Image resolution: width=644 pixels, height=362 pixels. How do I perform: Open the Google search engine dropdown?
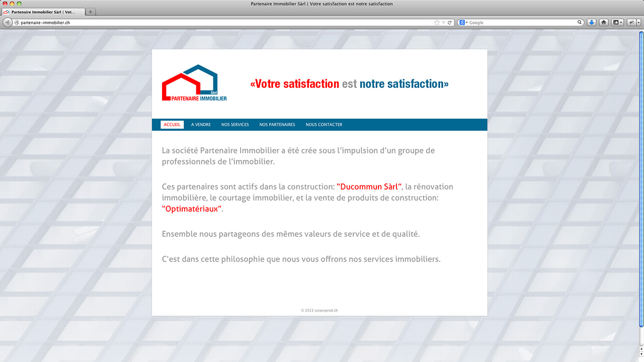click(x=463, y=23)
